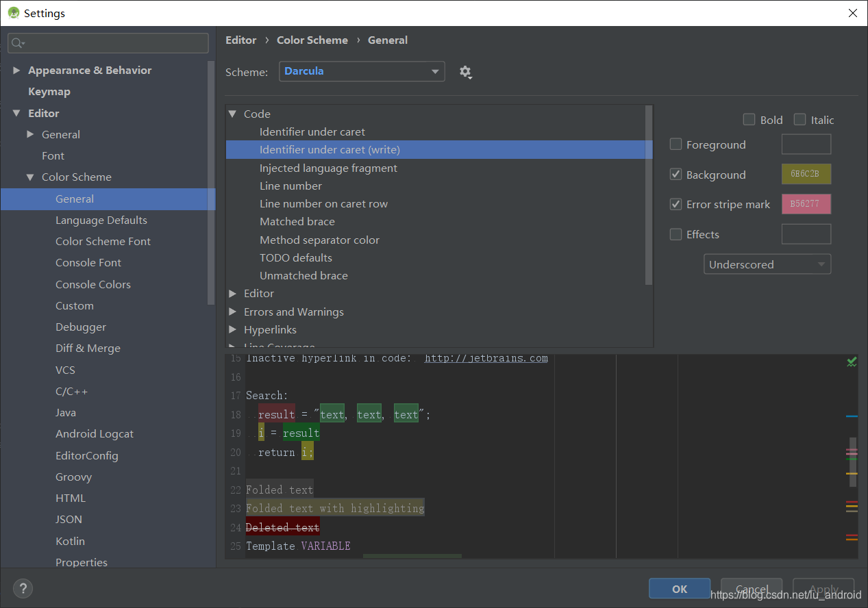Click Editor in the breadcrumb

click(241, 40)
